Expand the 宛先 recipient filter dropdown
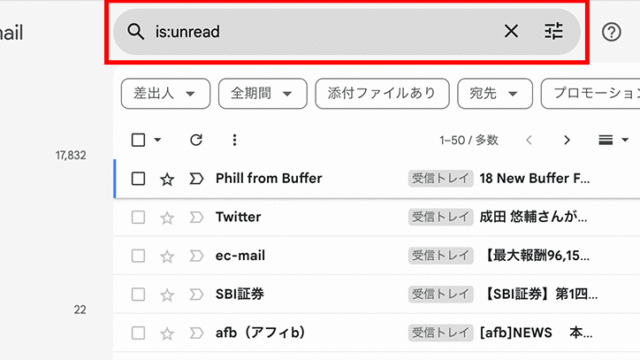The height and width of the screenshot is (360, 640). point(495,93)
